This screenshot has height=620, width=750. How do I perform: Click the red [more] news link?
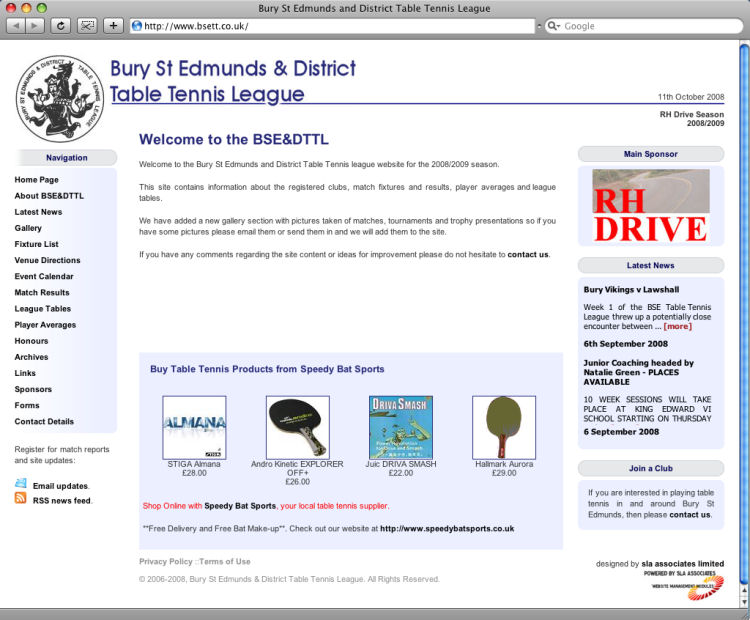point(677,326)
